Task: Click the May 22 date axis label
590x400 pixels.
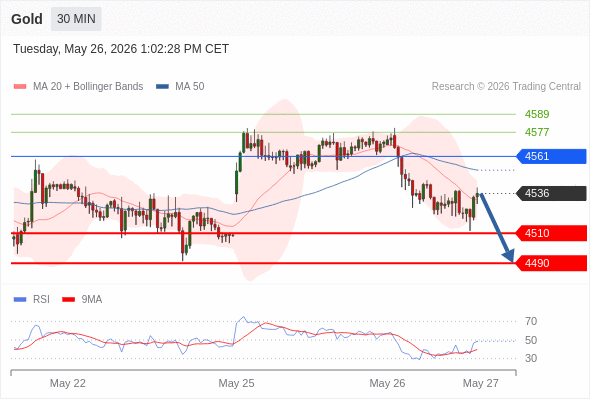Action: click(68, 383)
